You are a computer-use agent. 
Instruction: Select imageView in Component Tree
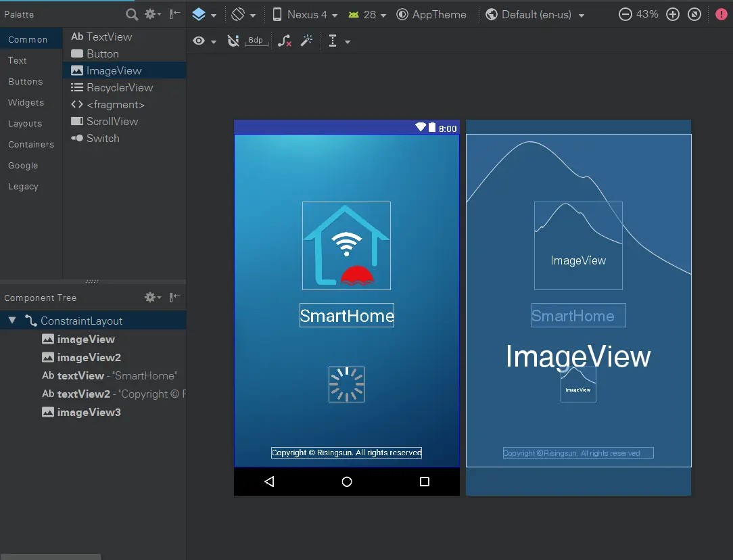(93, 339)
